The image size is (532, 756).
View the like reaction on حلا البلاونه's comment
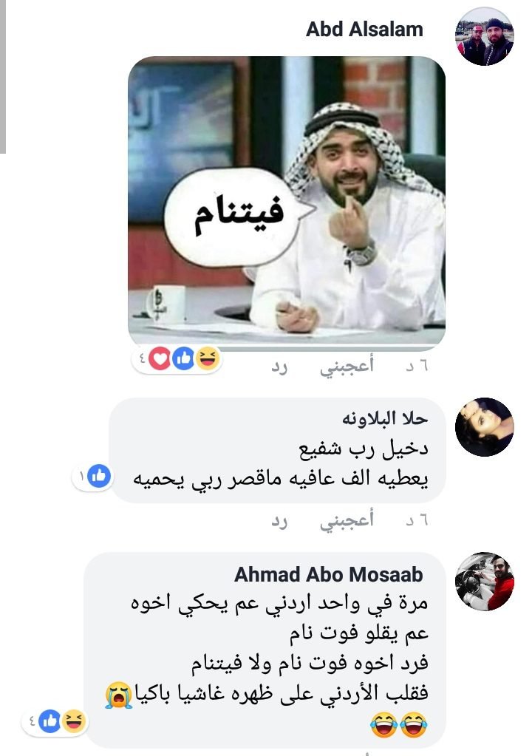tap(99, 477)
